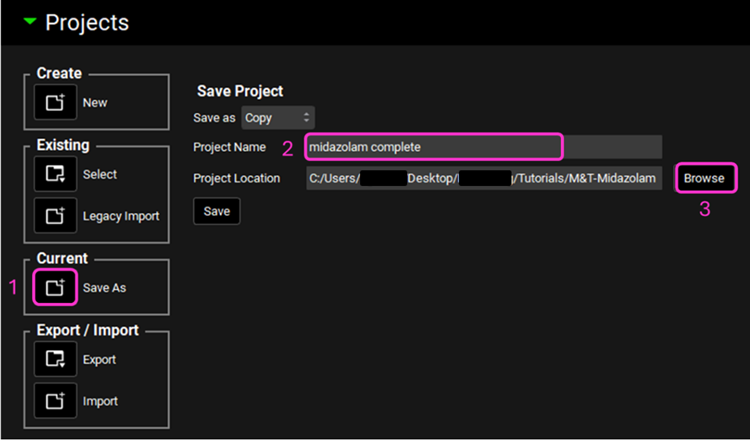
Task: Click the Projects header title
Action: [x=87, y=22]
